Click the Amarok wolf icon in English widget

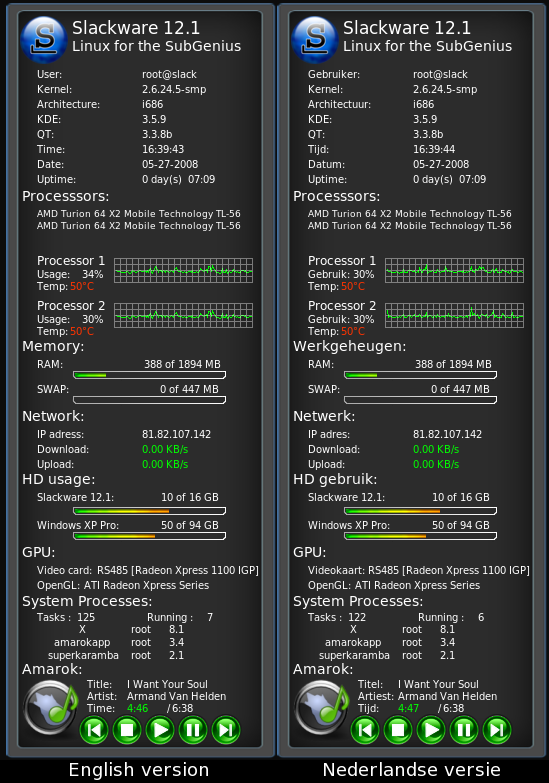[x=50, y=707]
